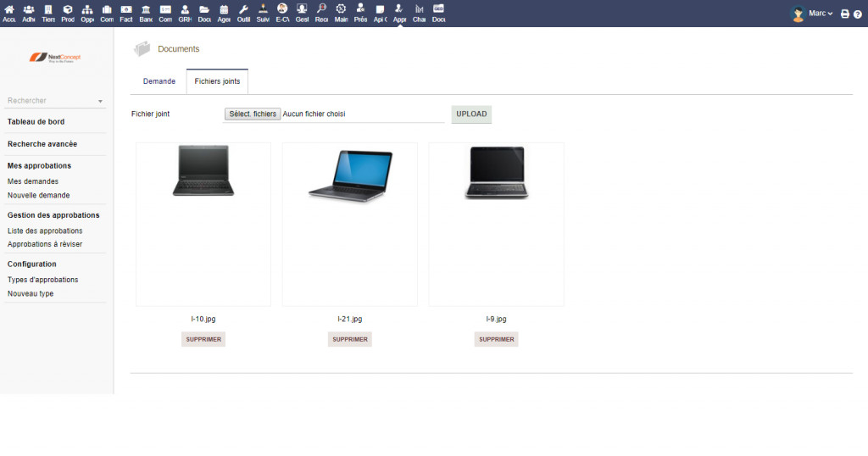
Task: Open Types d'approbations
Action: [x=42, y=280]
